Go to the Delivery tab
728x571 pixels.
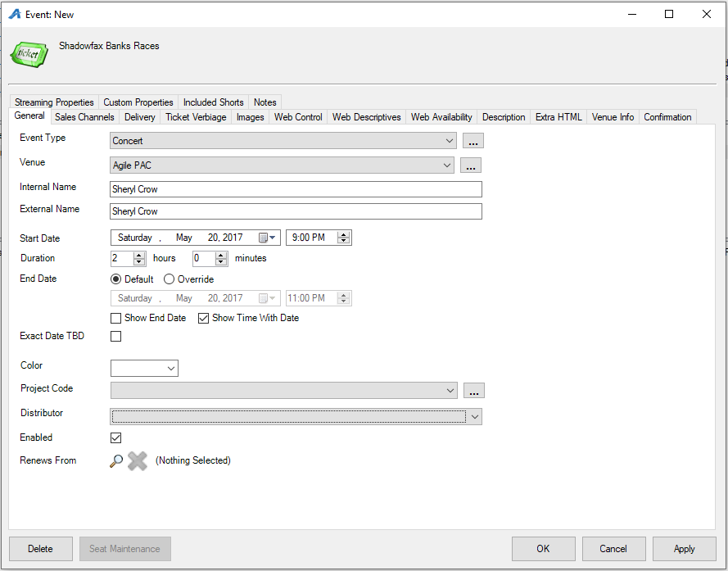coord(140,117)
